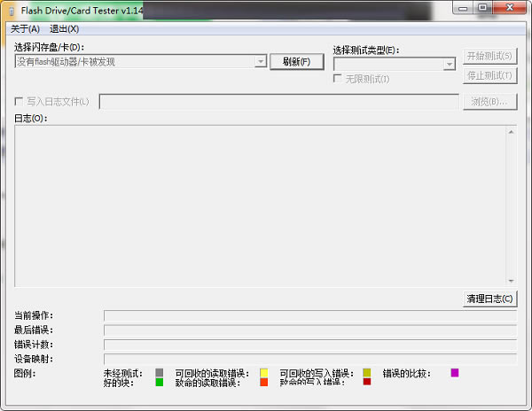532x411 pixels.
Task: Click the 当前操作 current operation field
Action: point(310,315)
